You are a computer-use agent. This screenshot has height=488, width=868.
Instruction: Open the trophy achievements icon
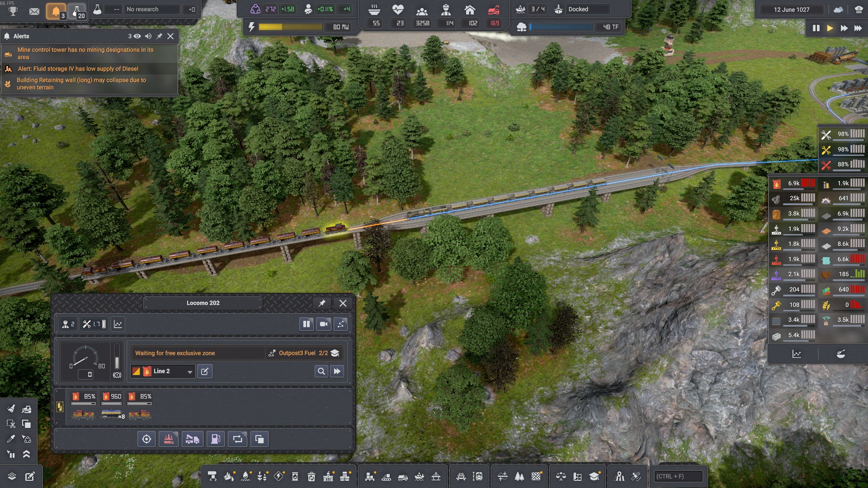(x=13, y=11)
